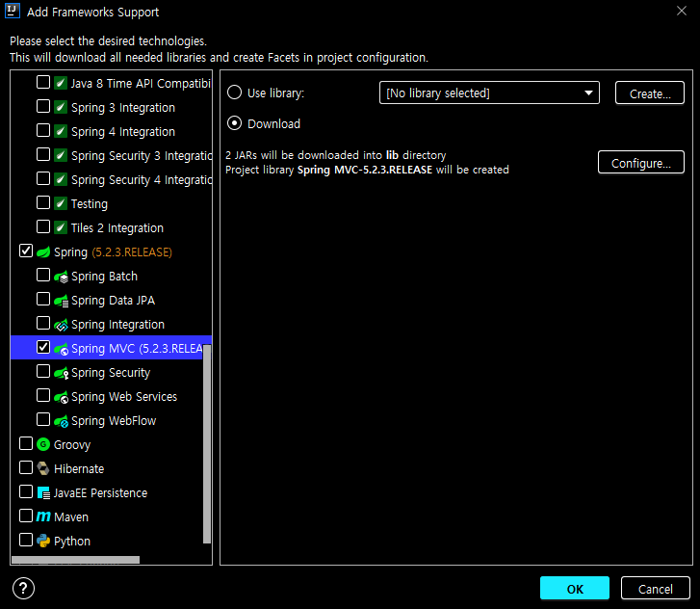This screenshot has width=700, height=609.
Task: Enable the Spring 3 Integration checkbox
Action: point(43,106)
